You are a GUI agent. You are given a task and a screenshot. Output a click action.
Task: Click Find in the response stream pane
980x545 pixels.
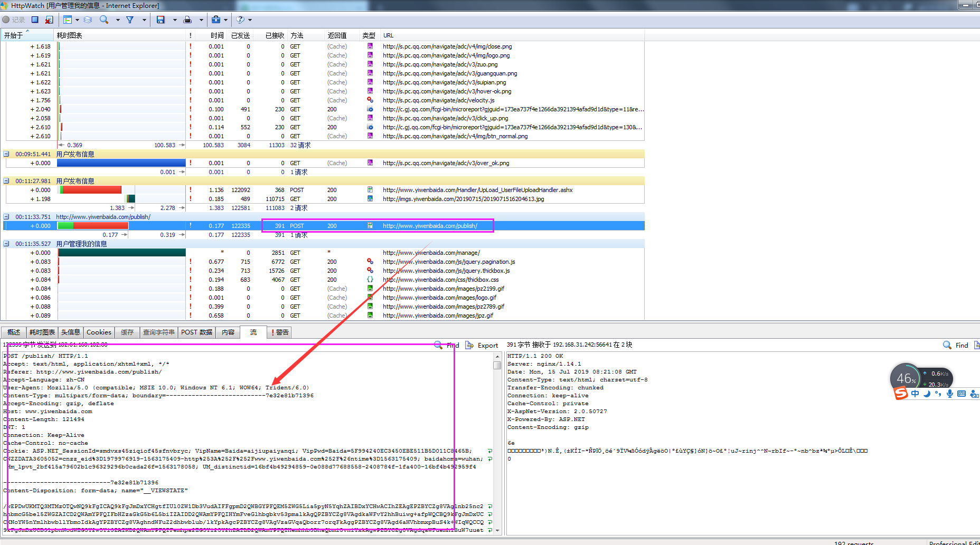tap(956, 345)
